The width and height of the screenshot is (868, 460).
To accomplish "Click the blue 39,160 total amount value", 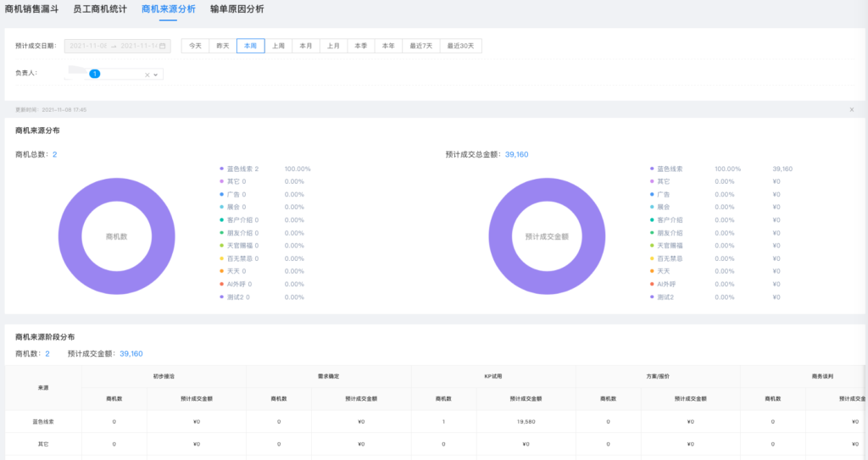I will click(516, 154).
